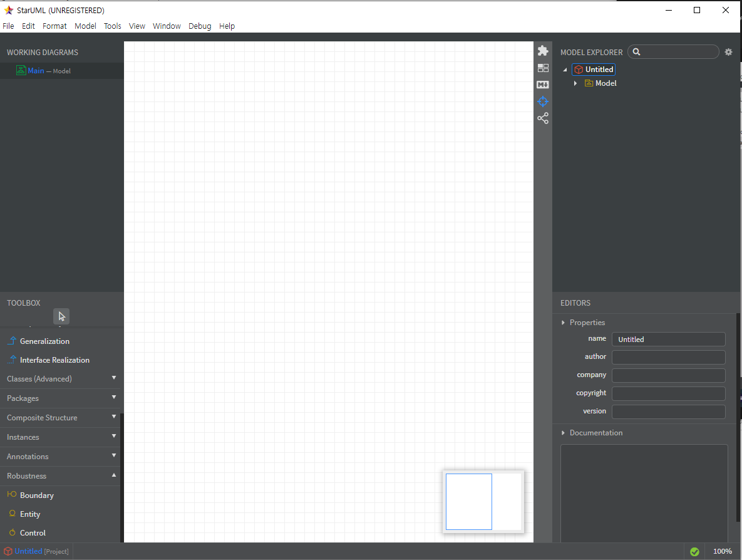Image resolution: width=742 pixels, height=560 pixels.
Task: Click the Generalization arrow icon
Action: click(x=13, y=341)
